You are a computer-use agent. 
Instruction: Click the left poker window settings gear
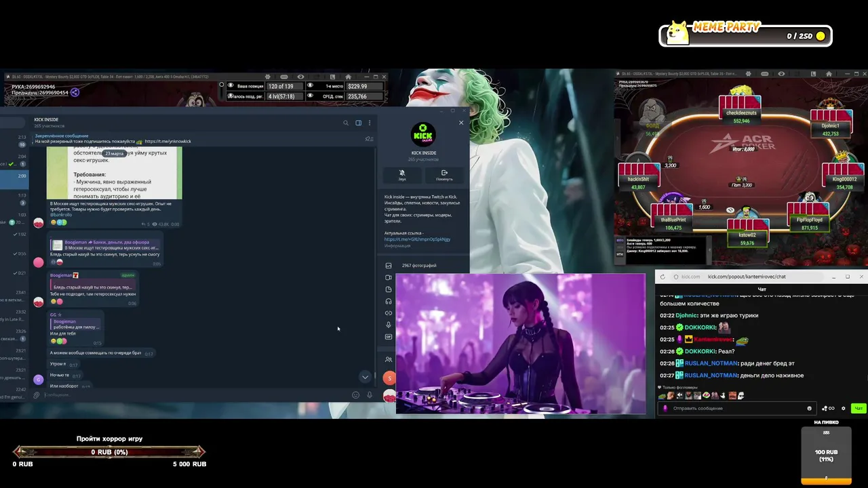click(x=268, y=77)
